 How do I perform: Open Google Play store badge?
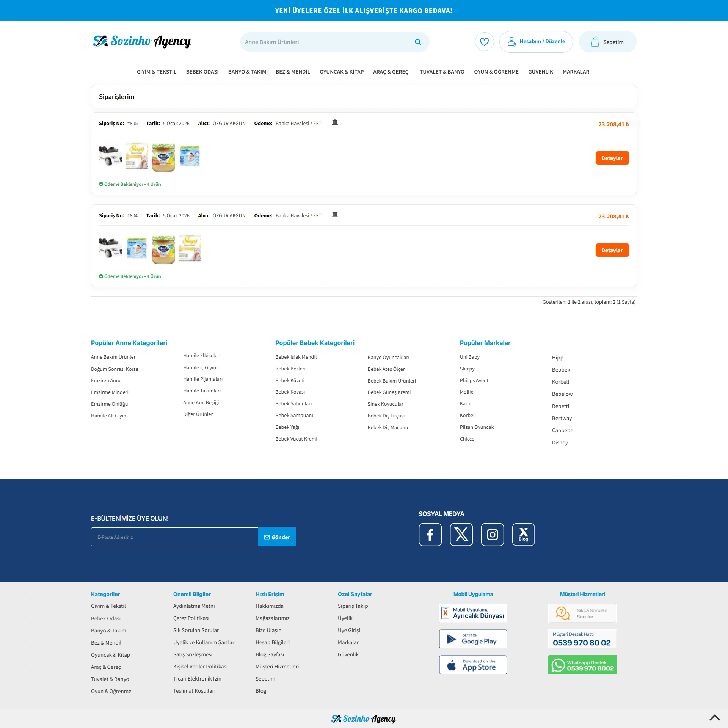click(473, 639)
